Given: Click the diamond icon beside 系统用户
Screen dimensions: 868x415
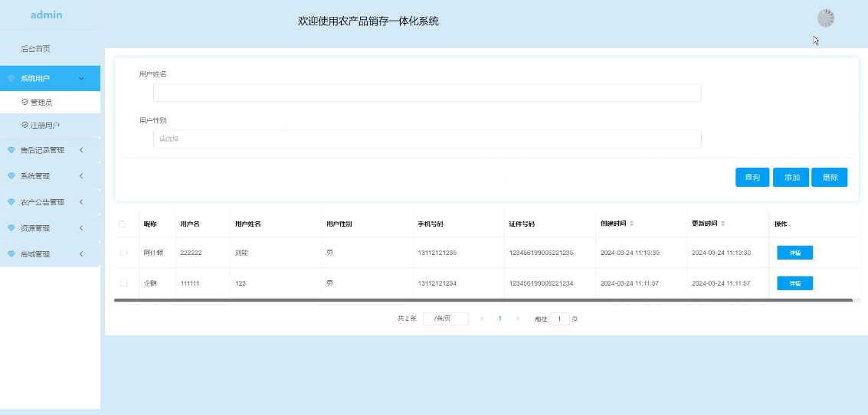Looking at the screenshot, I should click(x=11, y=79).
